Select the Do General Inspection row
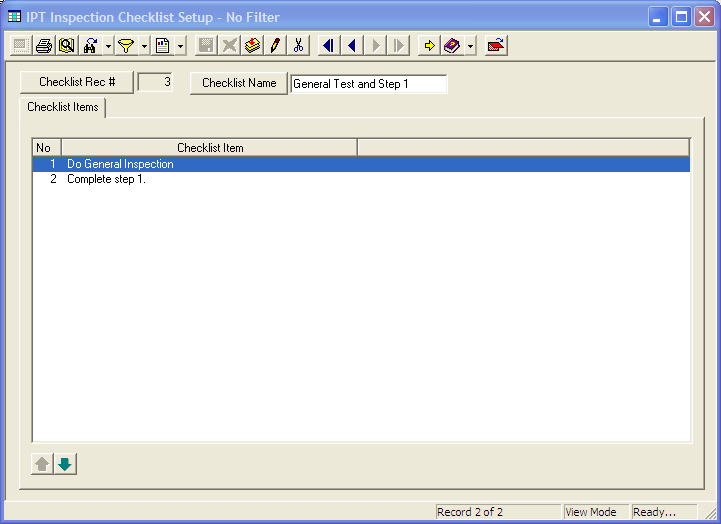 coord(361,164)
